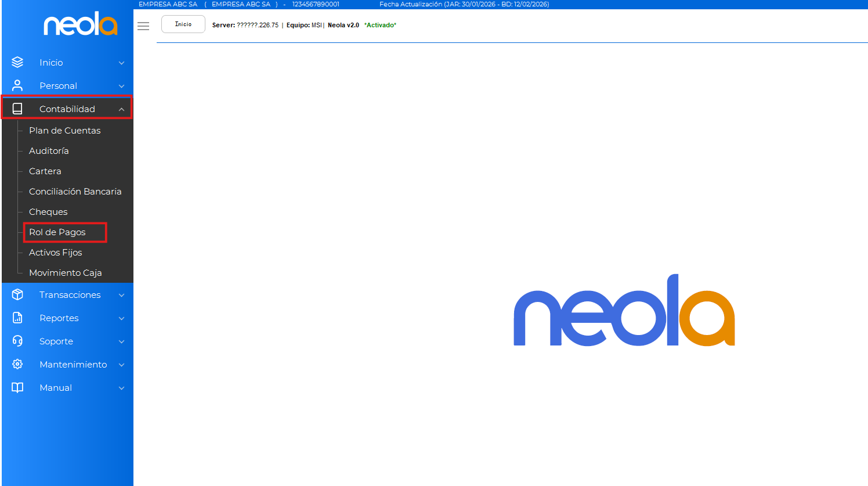Image resolution: width=868 pixels, height=486 pixels.
Task: Expand the Transacciones chevron arrow
Action: (x=121, y=295)
